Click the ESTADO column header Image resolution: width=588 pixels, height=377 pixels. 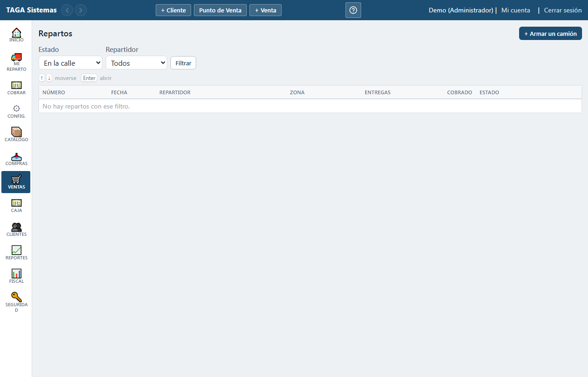(489, 92)
